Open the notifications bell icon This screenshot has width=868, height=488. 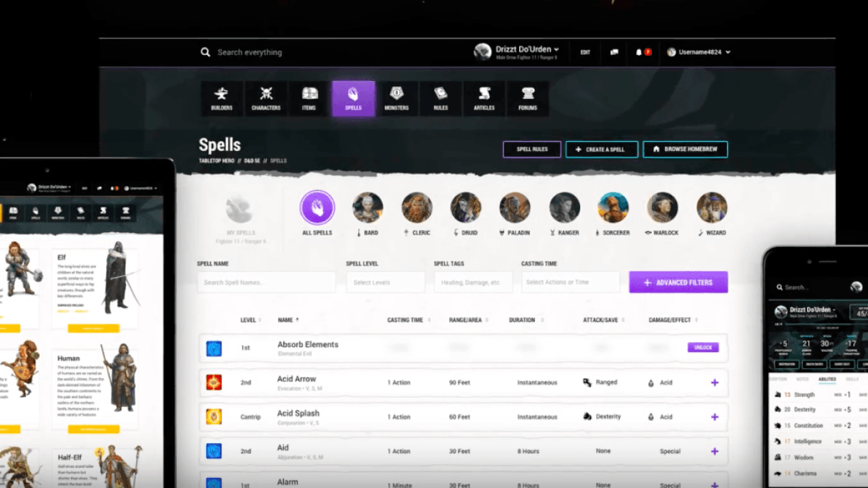coord(639,52)
